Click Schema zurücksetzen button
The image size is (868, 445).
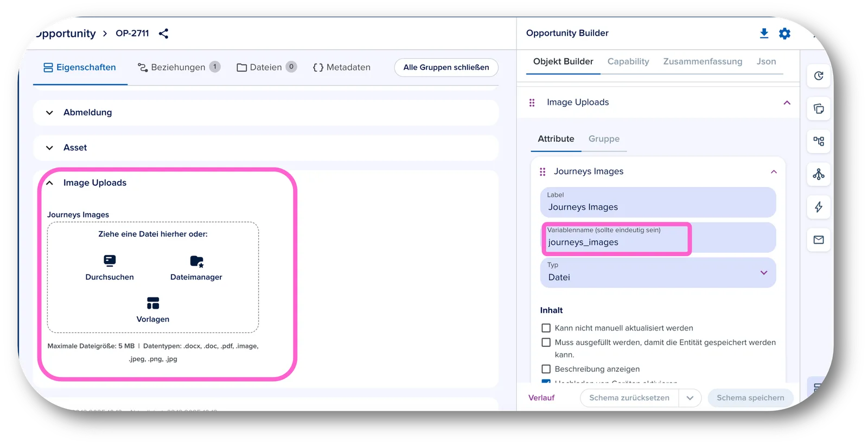[x=629, y=398]
